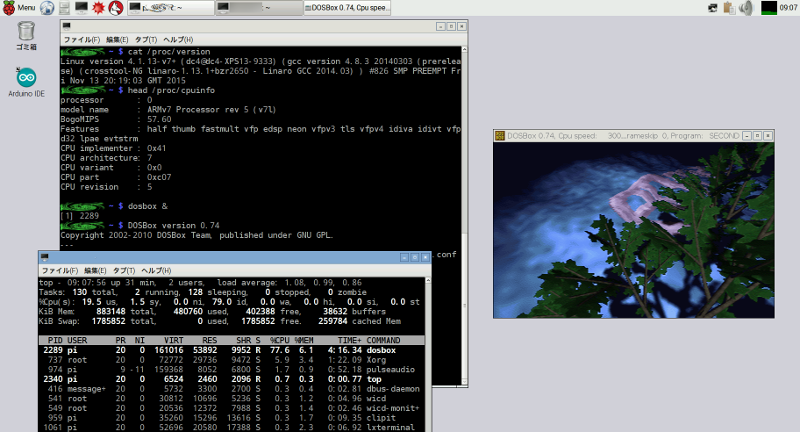Click the %CPU column header in top
This screenshot has height=432, width=800.
pos(280,340)
